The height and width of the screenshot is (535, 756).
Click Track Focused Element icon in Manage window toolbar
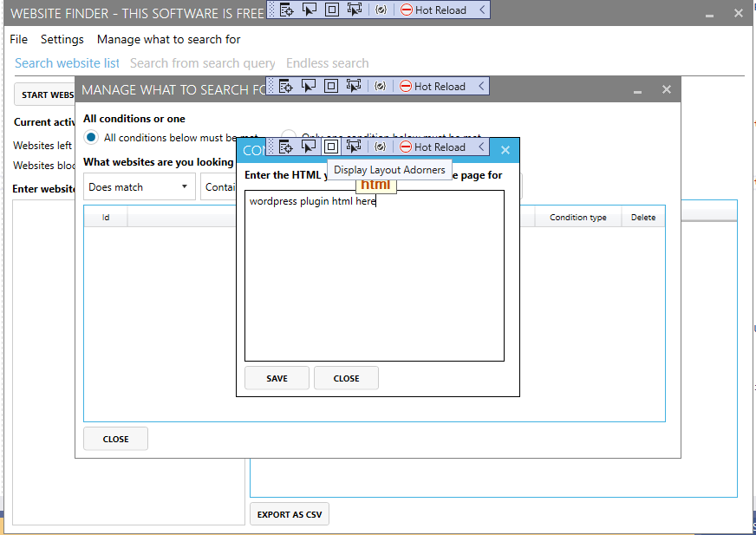354,86
